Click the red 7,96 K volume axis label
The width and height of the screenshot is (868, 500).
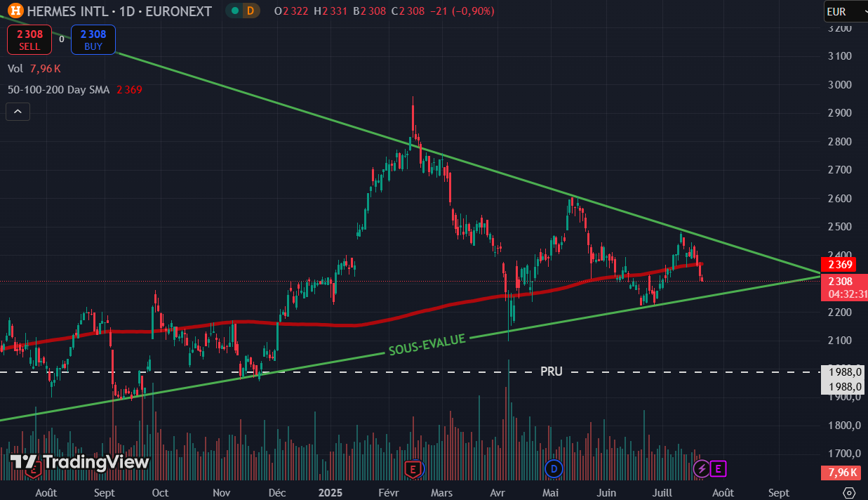pyautogui.click(x=839, y=472)
